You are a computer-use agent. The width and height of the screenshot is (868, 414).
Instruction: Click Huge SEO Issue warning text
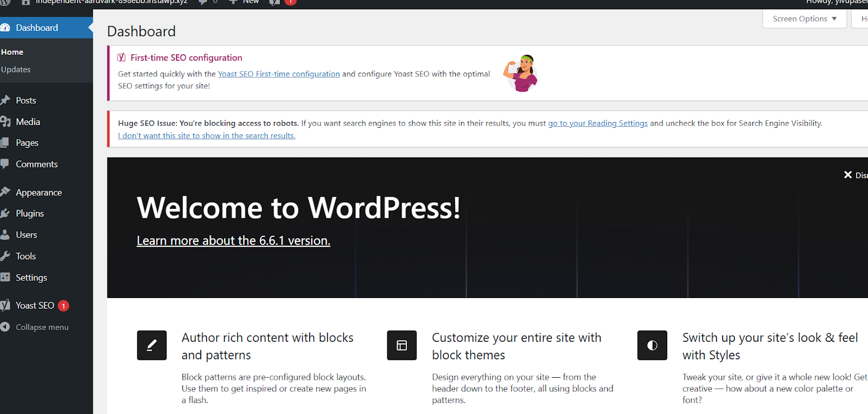click(x=208, y=124)
